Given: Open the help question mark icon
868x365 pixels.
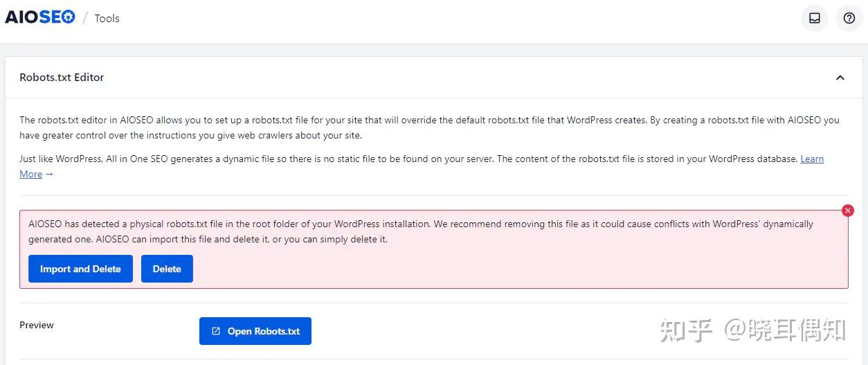Looking at the screenshot, I should 849,19.
